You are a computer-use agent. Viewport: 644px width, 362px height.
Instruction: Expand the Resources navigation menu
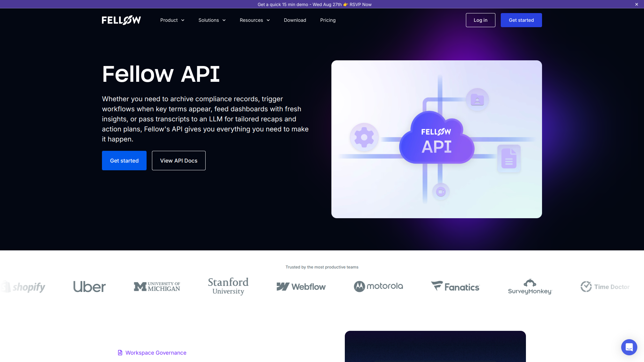coord(255,20)
